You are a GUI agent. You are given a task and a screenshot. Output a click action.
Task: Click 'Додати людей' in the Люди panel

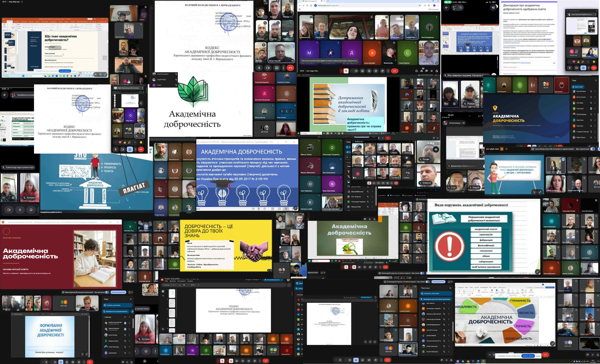pos(578,87)
